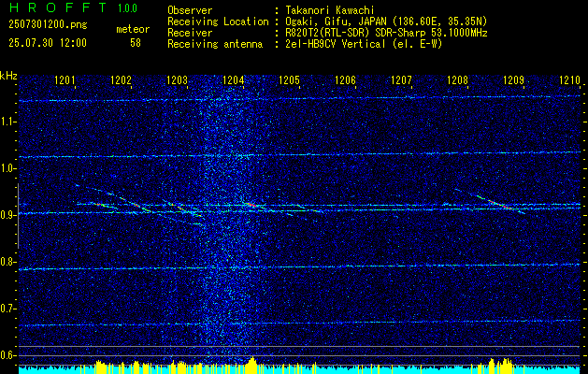
Task: Click the 1202 time marker
Action: click(x=122, y=80)
